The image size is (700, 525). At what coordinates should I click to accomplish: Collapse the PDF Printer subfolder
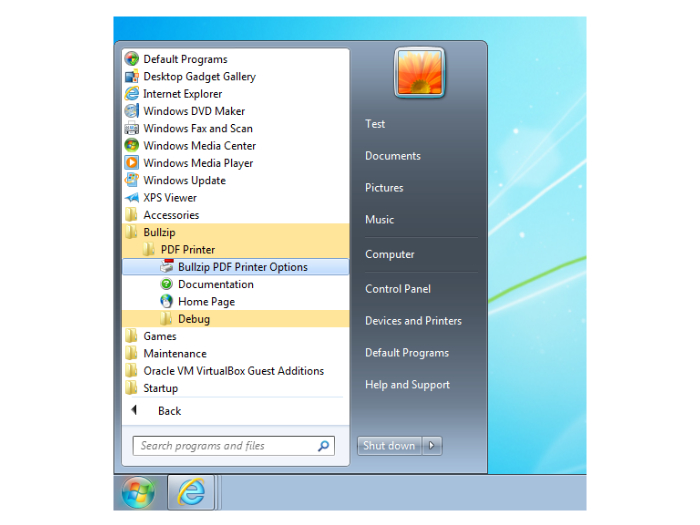pyautogui.click(x=235, y=250)
